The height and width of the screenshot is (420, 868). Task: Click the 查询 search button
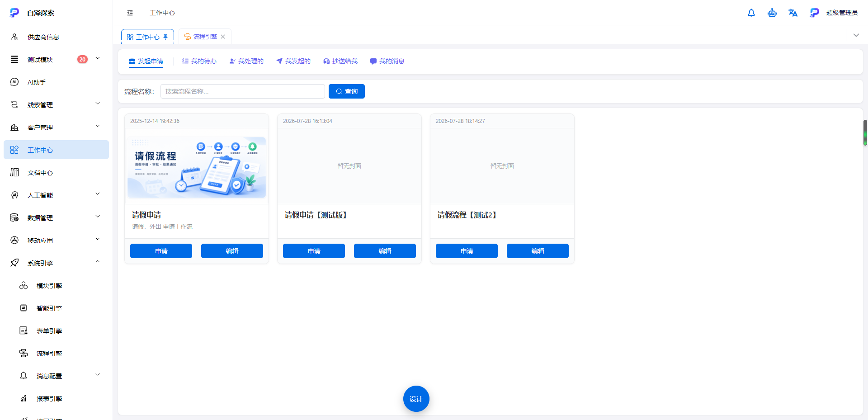point(347,91)
